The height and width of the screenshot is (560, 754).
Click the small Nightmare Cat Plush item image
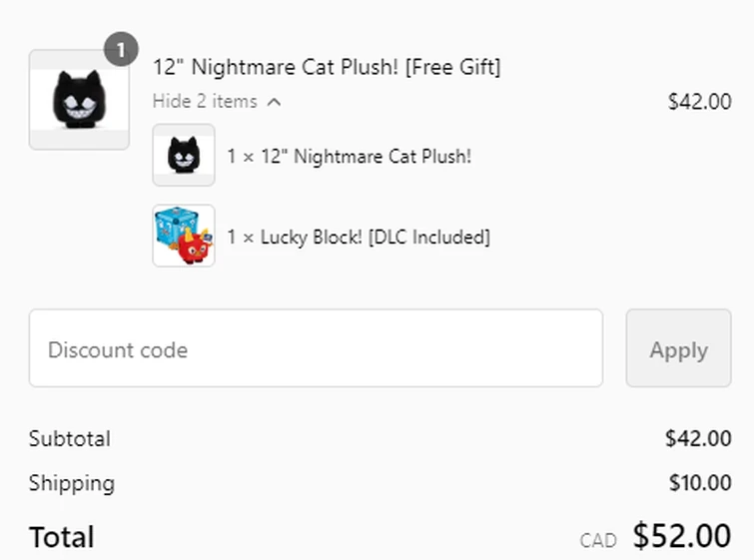184,156
